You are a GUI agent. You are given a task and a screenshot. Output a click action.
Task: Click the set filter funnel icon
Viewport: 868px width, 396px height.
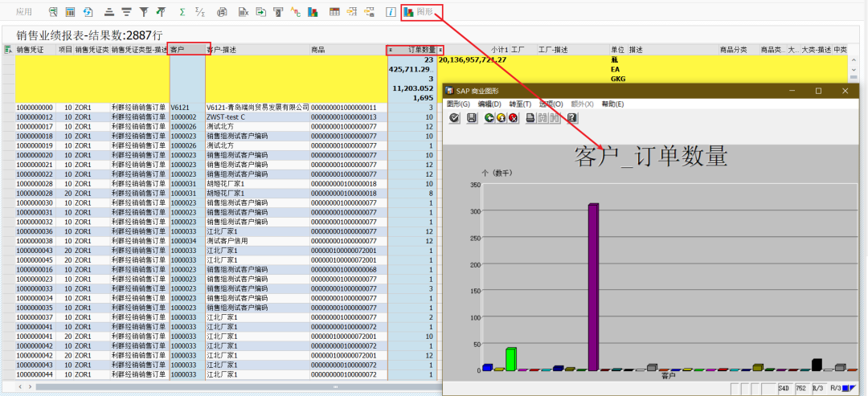(x=144, y=11)
